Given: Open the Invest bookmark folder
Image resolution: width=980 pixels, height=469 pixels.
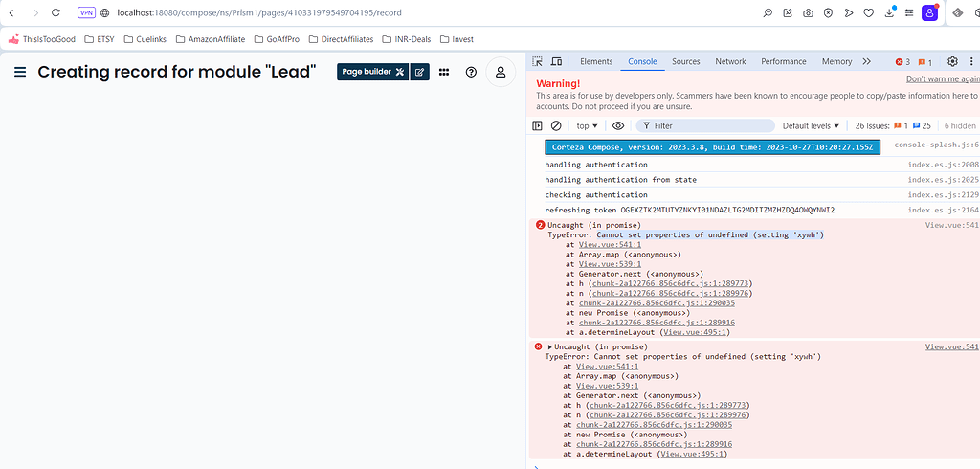Looking at the screenshot, I should pyautogui.click(x=457, y=39).
